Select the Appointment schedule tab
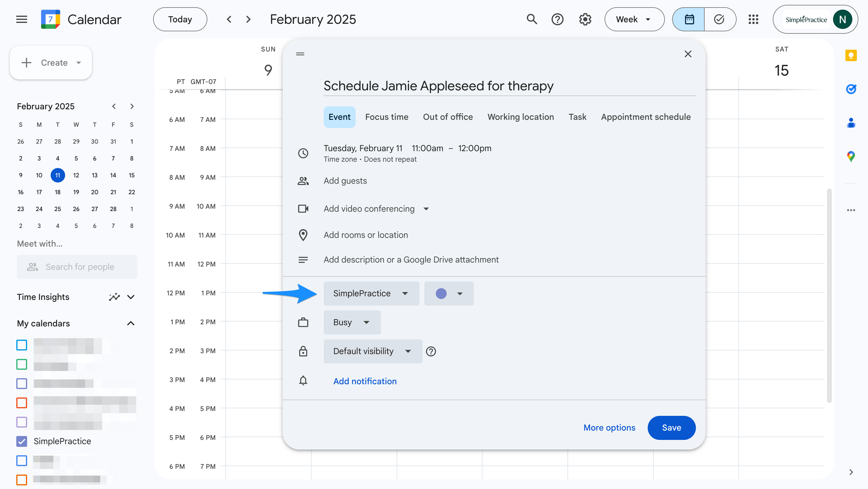Screen dimensions: 868x489 [646, 117]
